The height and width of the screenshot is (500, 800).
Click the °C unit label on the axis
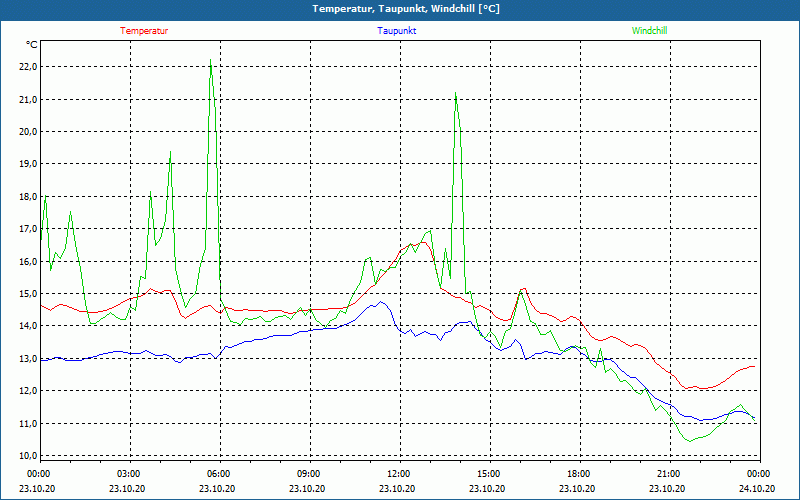(x=32, y=45)
